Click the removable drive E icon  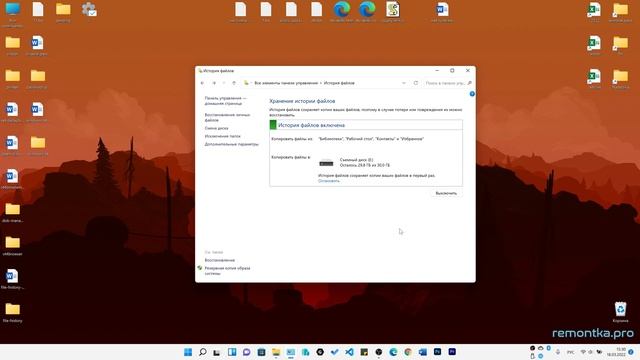[x=326, y=163]
